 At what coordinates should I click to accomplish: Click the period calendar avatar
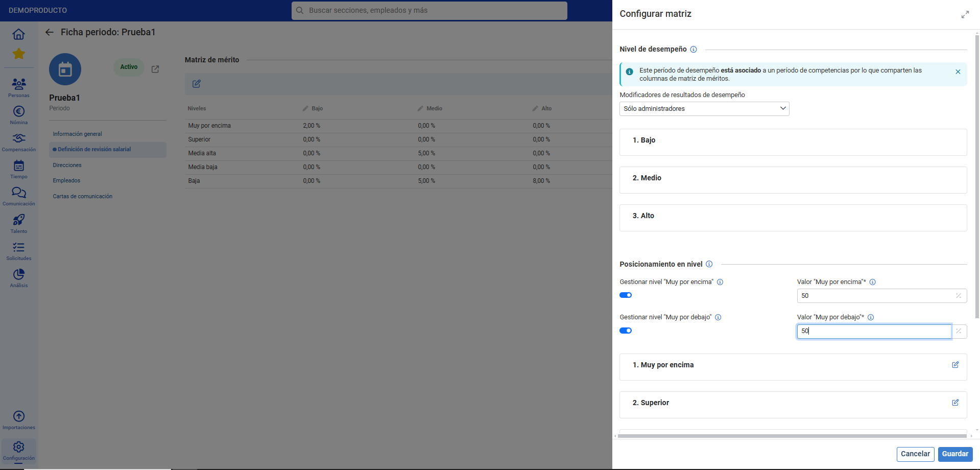(x=65, y=69)
